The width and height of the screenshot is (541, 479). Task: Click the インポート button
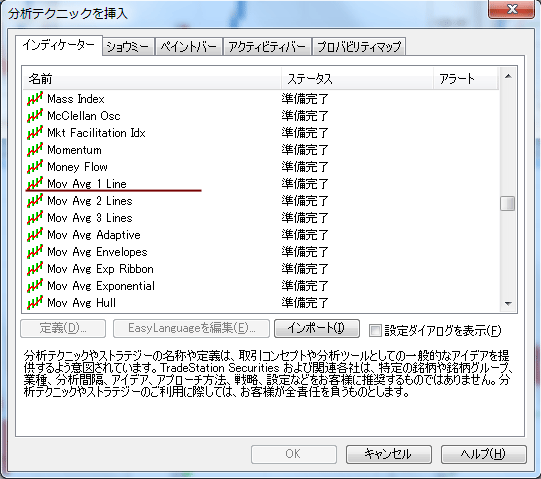[317, 328]
